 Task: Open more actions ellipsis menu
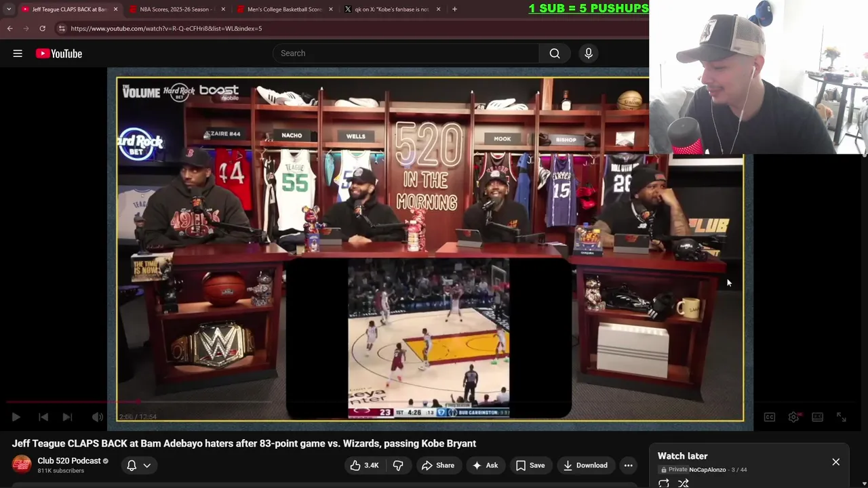click(x=629, y=465)
